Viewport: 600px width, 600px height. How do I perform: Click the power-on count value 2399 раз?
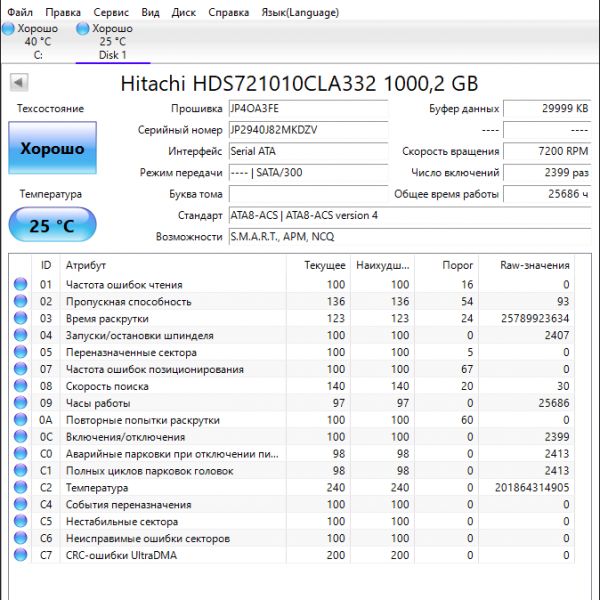tap(547, 173)
